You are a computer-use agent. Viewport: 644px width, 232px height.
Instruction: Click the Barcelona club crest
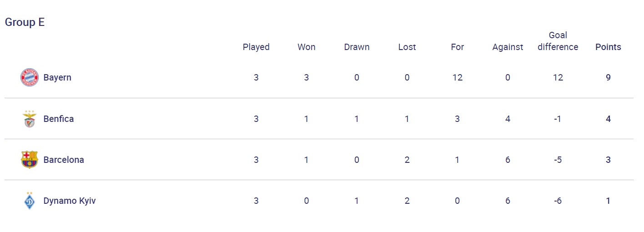tap(30, 160)
